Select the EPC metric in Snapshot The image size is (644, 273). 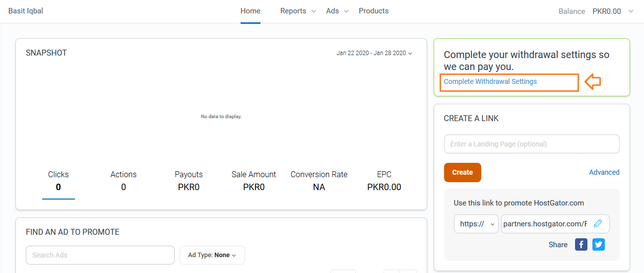(384, 181)
